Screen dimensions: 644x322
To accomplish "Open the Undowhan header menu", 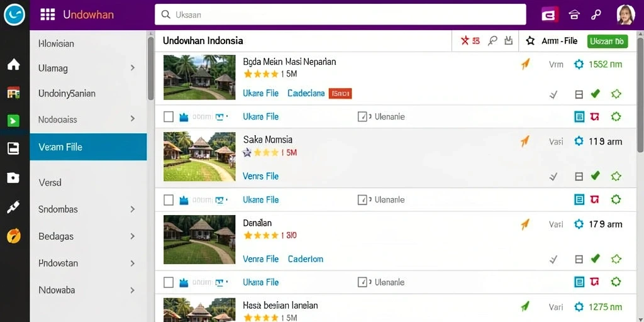I will (x=88, y=15).
